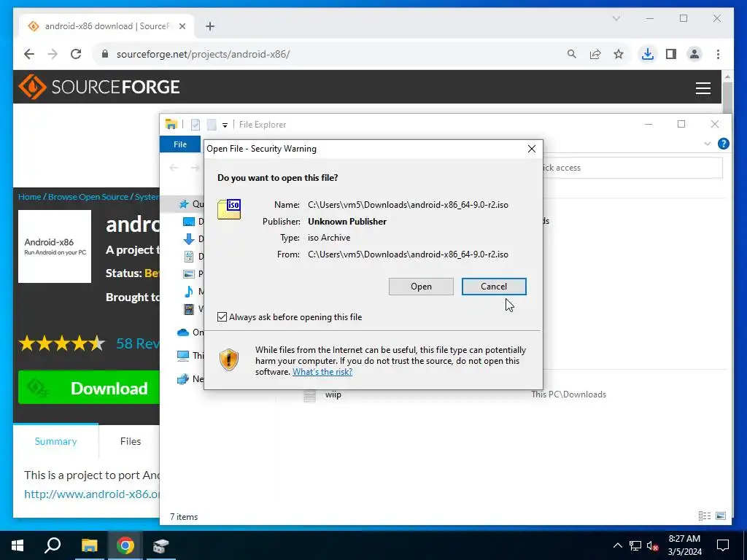The image size is (747, 560).
Task: Select This PC icon in sidebar
Action: click(183, 356)
